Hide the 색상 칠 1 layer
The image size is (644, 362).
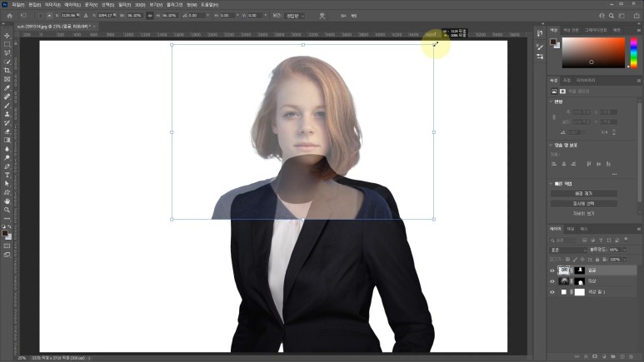point(552,292)
